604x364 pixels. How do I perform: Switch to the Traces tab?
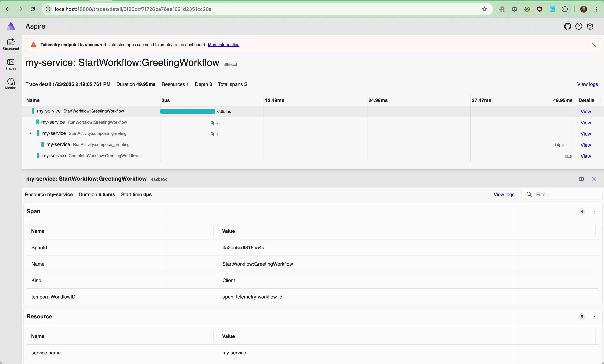(11, 64)
